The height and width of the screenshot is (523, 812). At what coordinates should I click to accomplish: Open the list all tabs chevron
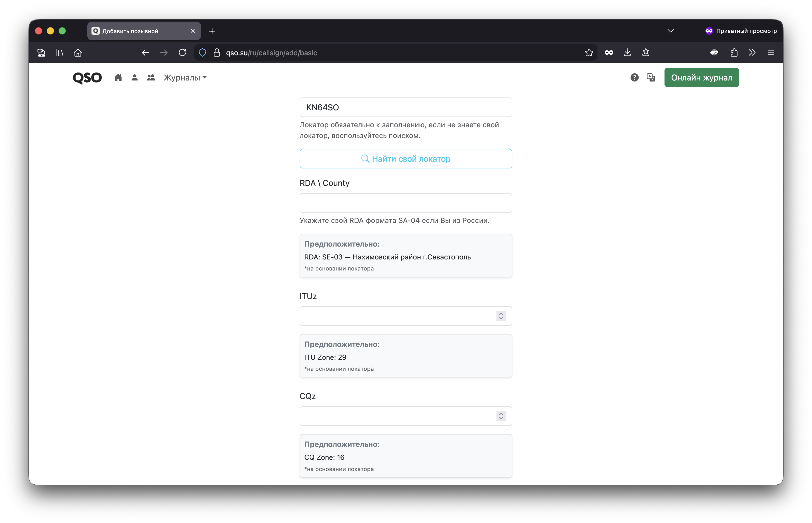coord(670,31)
